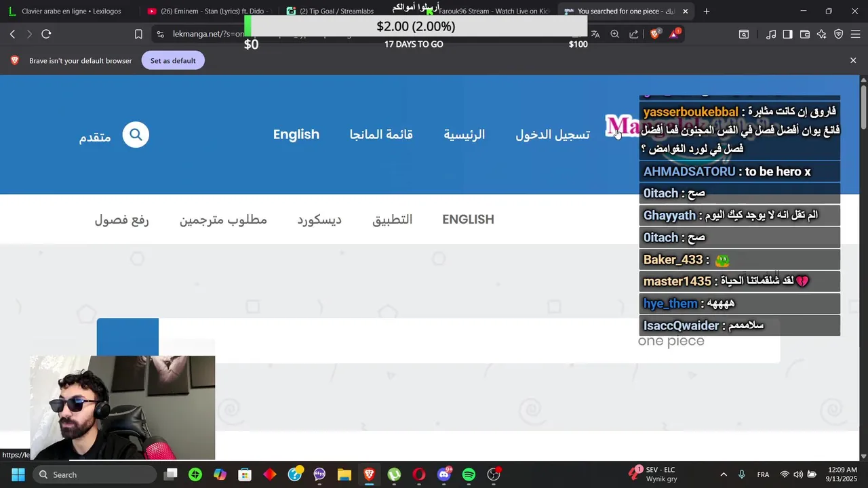Image resolution: width=868 pixels, height=488 pixels.
Task: Open Discord from taskbar
Action: pos(444,474)
